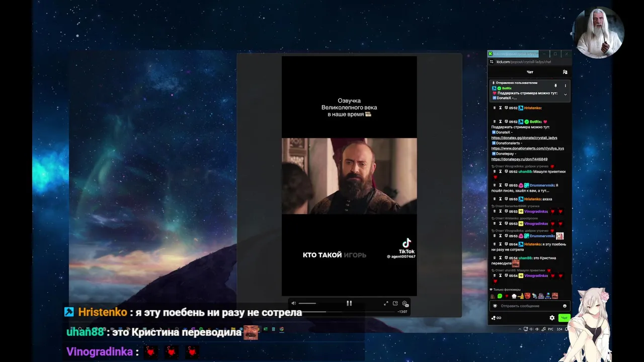This screenshot has width=644, height=362.
Task: Delete uhan88's "Машуля приветики" message
Action: point(495,171)
